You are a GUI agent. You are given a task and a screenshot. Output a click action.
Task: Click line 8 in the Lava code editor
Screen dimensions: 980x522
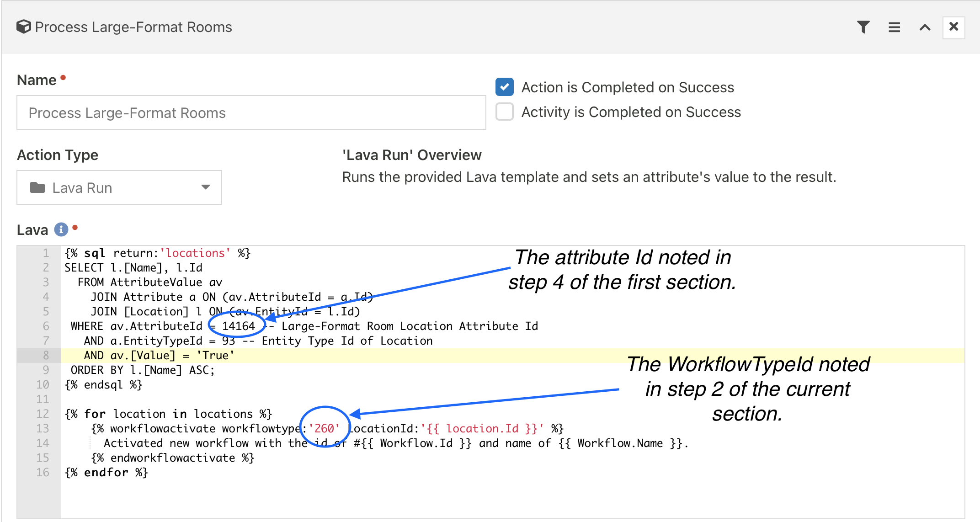point(512,355)
